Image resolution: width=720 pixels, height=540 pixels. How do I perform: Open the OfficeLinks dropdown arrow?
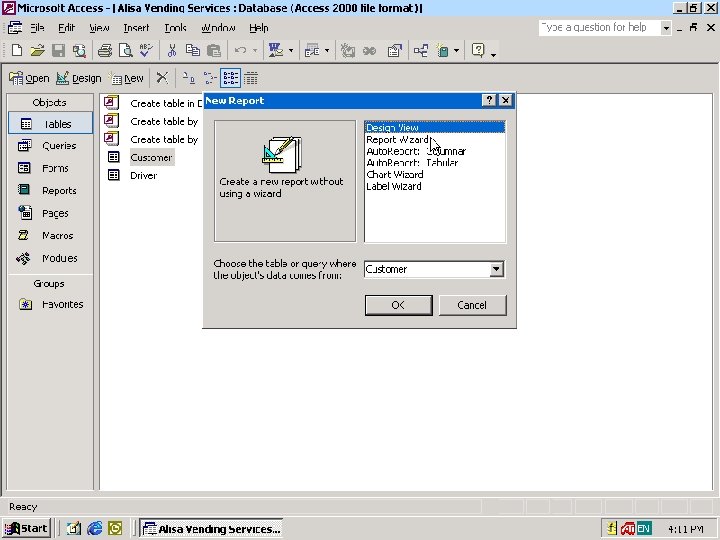point(291,51)
